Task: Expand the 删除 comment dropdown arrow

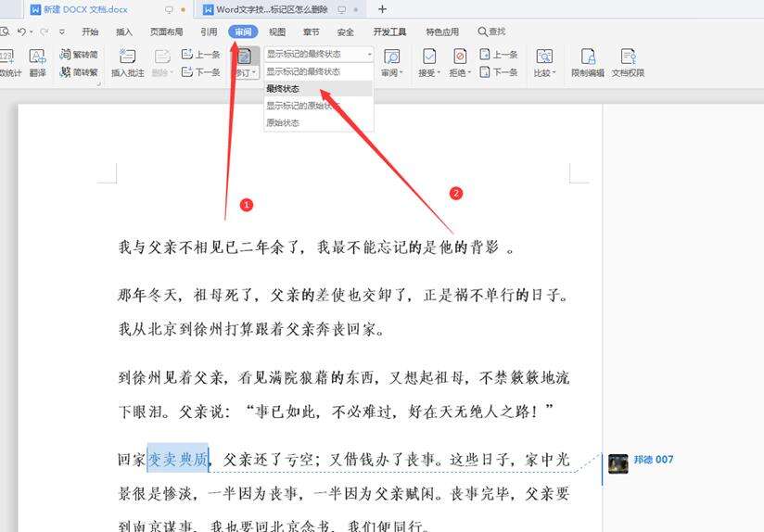Action: [172, 72]
